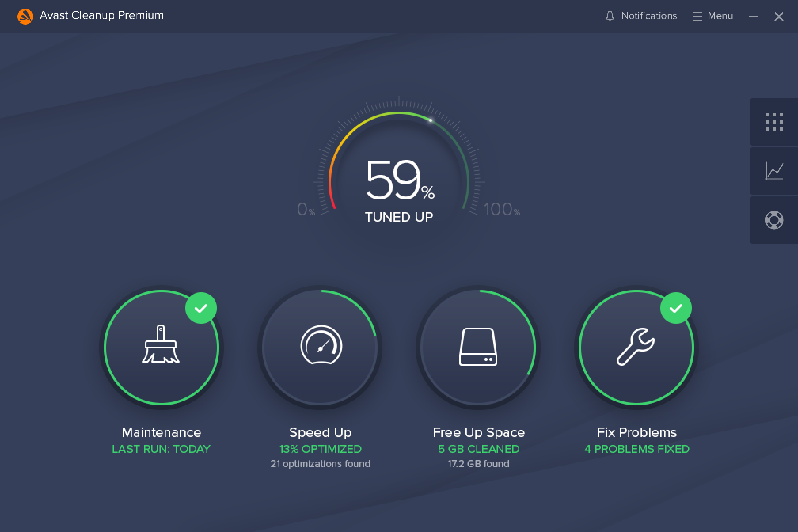The width and height of the screenshot is (798, 532).
Task: Click the Avast orange logo icon
Action: click(x=25, y=16)
